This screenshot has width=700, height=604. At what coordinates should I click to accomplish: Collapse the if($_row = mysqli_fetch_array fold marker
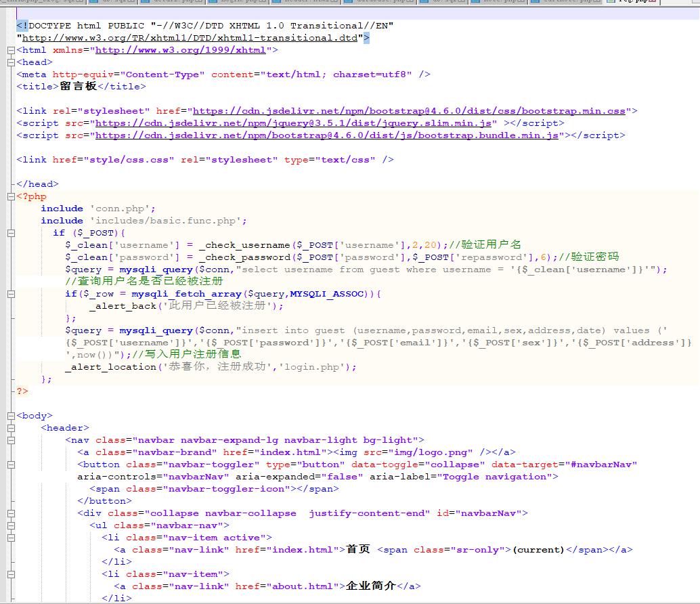point(11,294)
